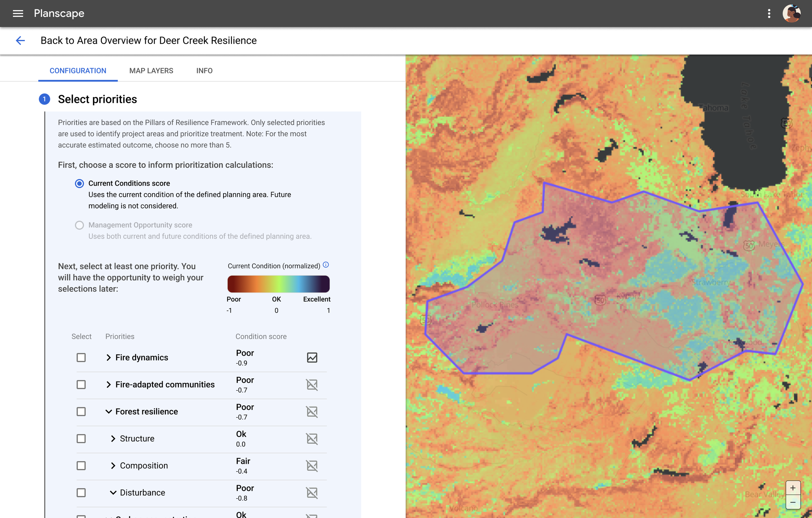Expand the Fire dynamics priority row

point(108,357)
